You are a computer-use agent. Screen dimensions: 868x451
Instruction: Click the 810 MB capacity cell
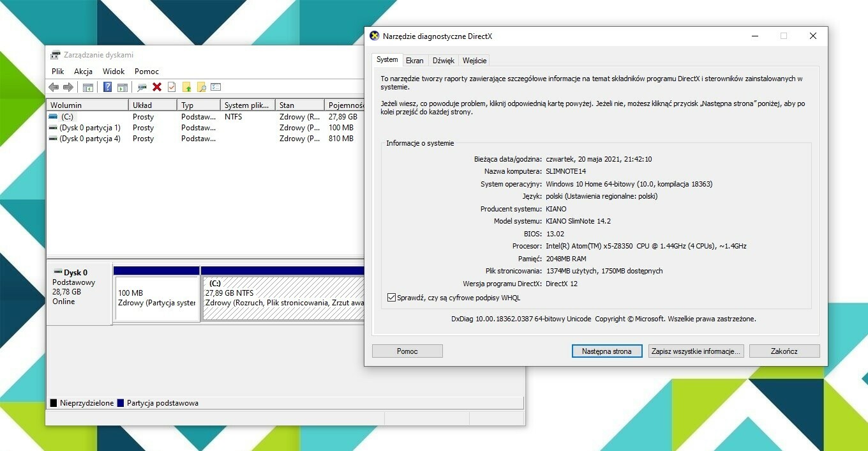tap(341, 139)
